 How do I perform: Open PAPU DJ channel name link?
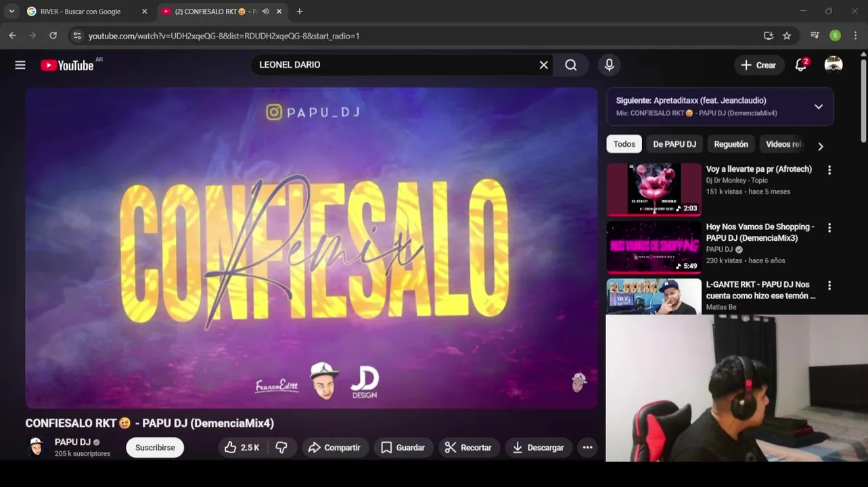click(x=72, y=442)
